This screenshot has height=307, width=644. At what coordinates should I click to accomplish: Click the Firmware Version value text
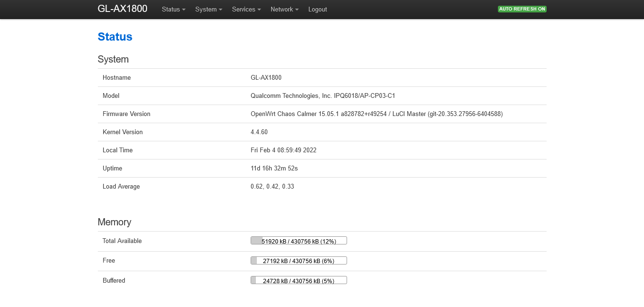click(376, 114)
